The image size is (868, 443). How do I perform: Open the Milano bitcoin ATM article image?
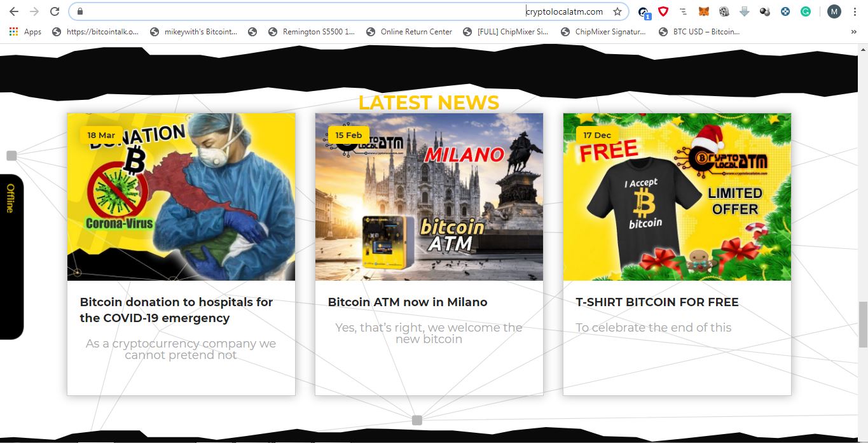(429, 197)
